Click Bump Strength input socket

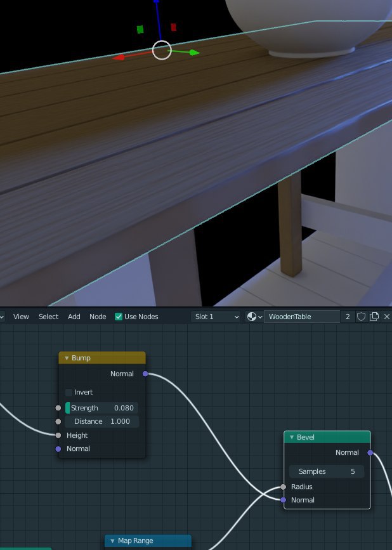coord(58,408)
